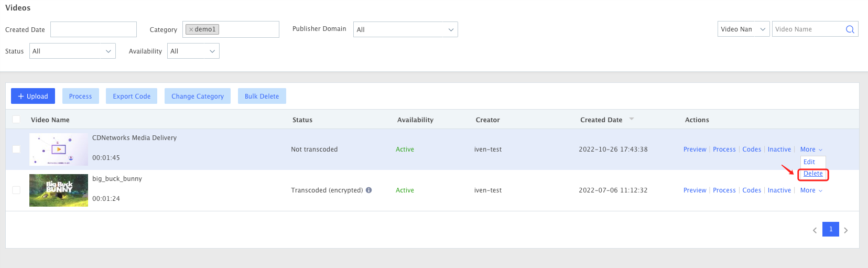Open the Status filter dropdown
The width and height of the screenshot is (868, 268).
(x=72, y=51)
